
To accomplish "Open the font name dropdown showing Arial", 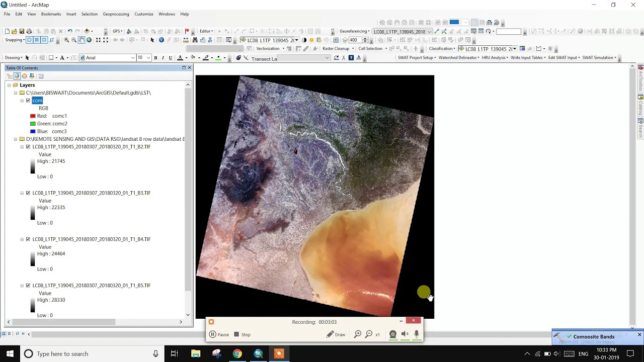I will [133, 58].
